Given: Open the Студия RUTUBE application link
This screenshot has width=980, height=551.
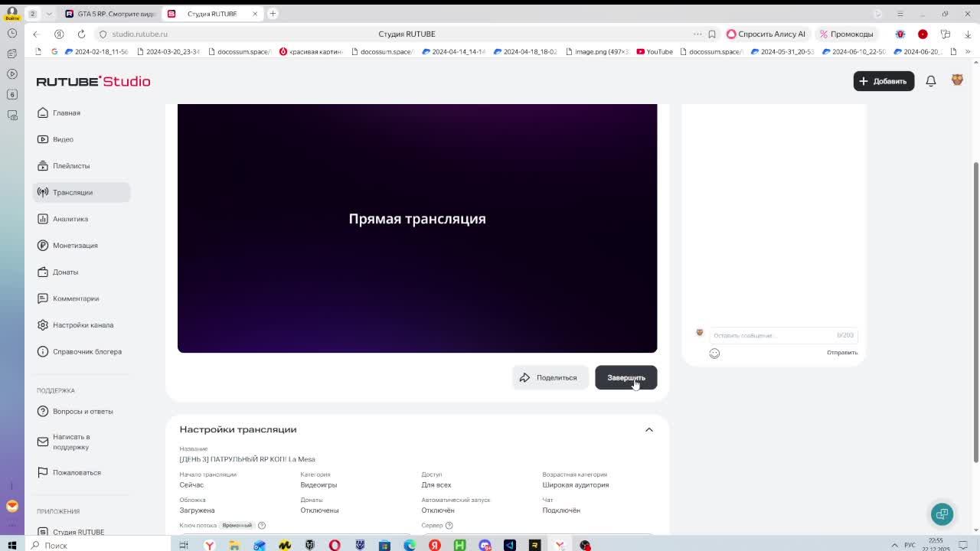Looking at the screenshot, I should coord(78,532).
